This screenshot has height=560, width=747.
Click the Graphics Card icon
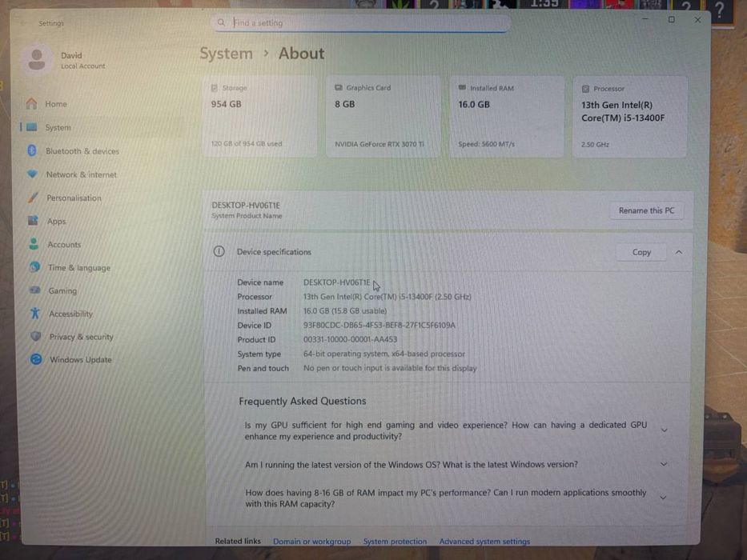pos(338,88)
